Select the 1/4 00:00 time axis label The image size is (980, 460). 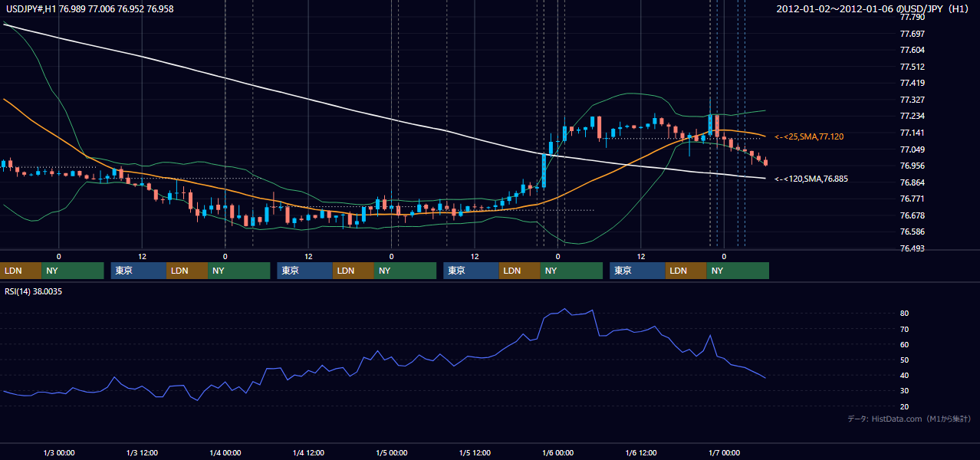[x=225, y=453]
